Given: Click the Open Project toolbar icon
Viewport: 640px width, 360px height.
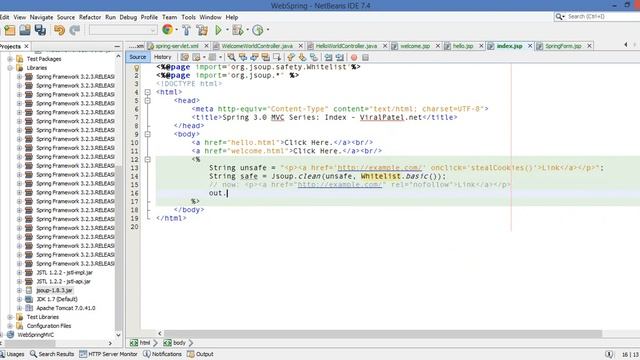Looking at the screenshot, I should 25,30.
